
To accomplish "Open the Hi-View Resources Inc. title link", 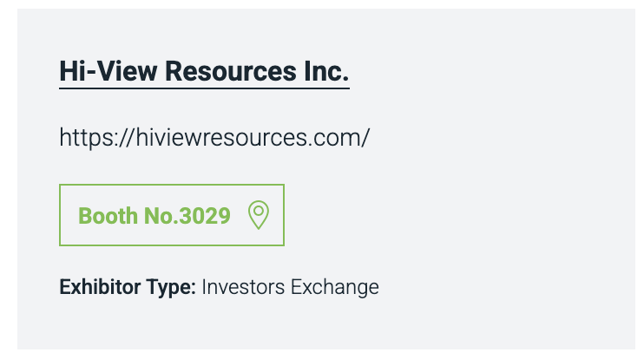I will [204, 71].
